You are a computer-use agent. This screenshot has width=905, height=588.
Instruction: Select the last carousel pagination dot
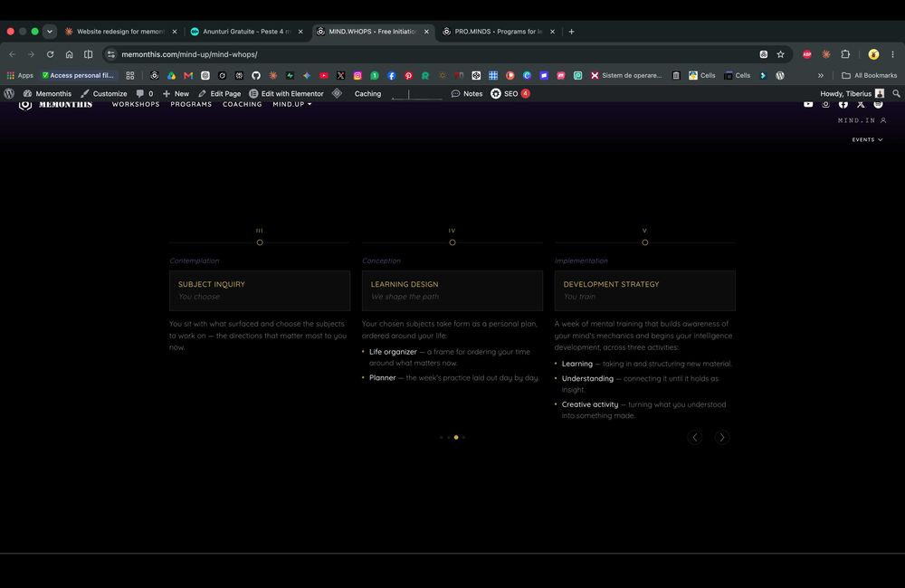tap(463, 438)
